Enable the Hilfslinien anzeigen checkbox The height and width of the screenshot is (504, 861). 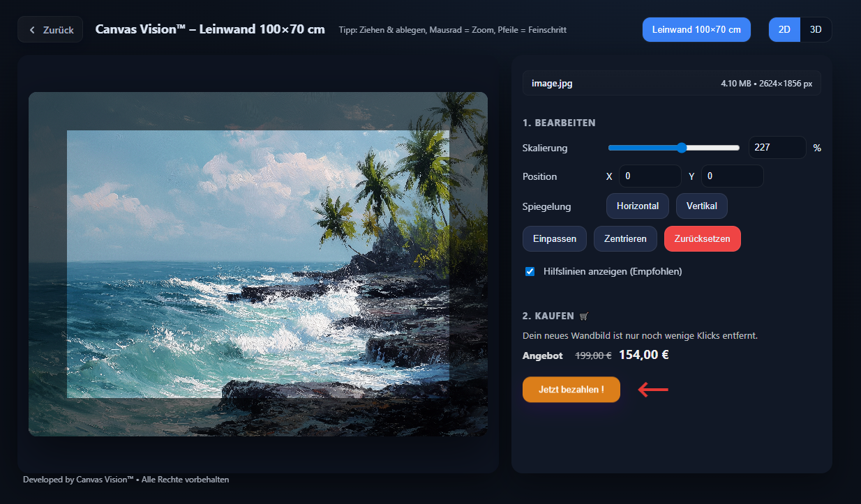pyautogui.click(x=530, y=271)
